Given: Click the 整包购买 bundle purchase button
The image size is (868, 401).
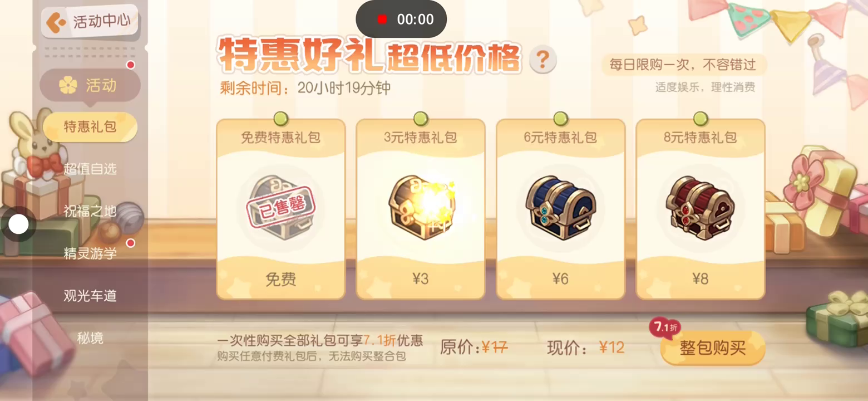Looking at the screenshot, I should point(712,348).
